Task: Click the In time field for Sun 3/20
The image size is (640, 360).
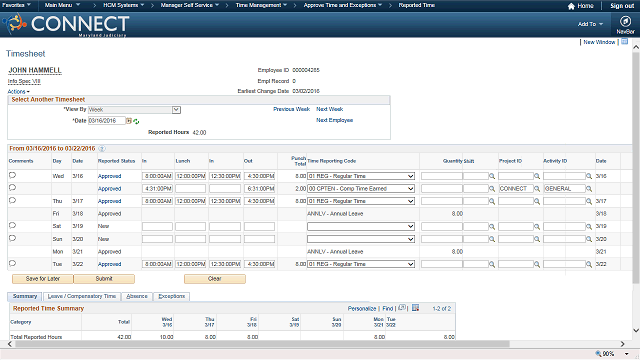Action: click(157, 239)
